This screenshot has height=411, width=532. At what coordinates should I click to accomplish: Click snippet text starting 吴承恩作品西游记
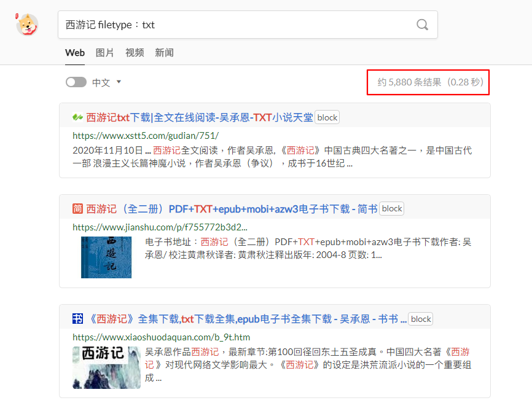(x=308, y=365)
